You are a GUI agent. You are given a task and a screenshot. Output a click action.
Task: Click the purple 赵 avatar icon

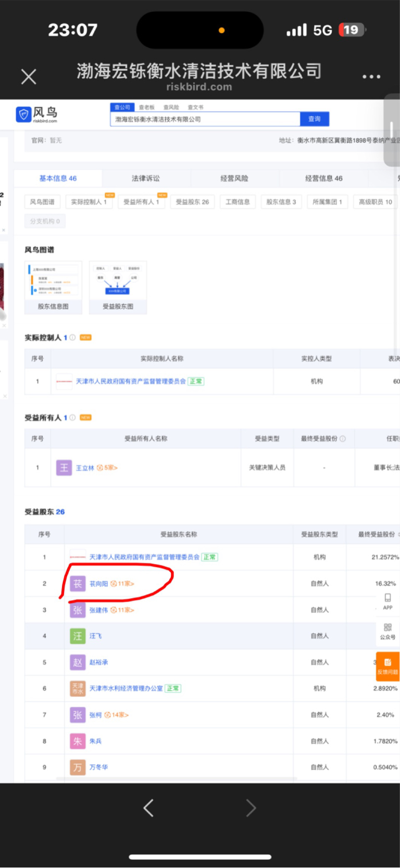(78, 662)
